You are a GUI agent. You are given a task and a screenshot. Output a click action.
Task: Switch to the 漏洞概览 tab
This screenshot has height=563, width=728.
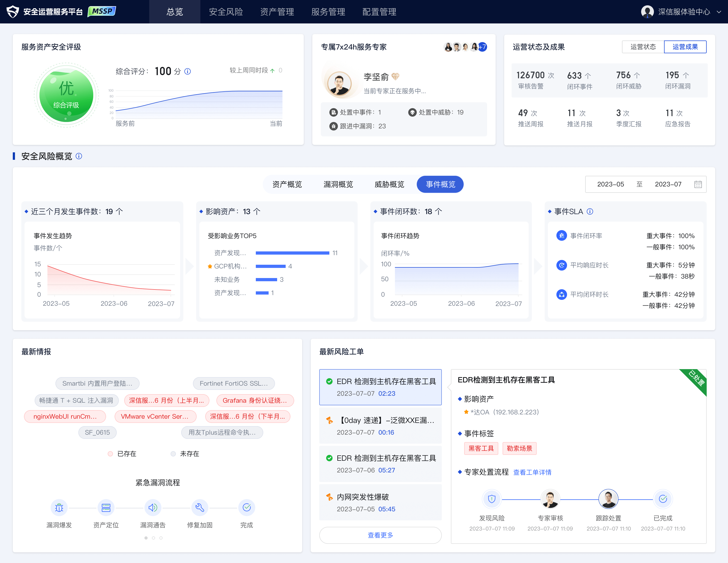[x=338, y=184]
